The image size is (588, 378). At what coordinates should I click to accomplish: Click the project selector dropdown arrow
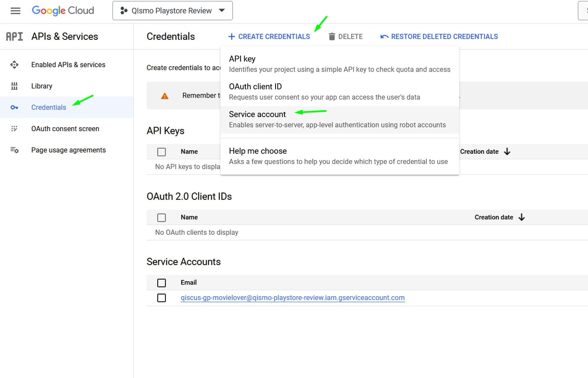pos(222,11)
